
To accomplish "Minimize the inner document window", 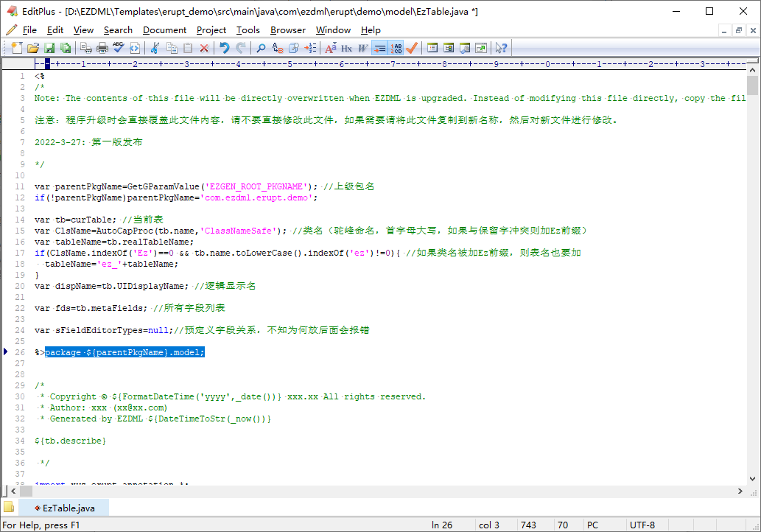I will tap(724, 31).
